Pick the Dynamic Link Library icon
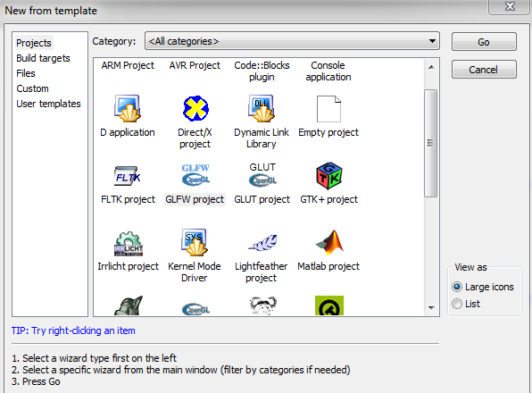Screen dimensions: 532x393 coord(262,109)
